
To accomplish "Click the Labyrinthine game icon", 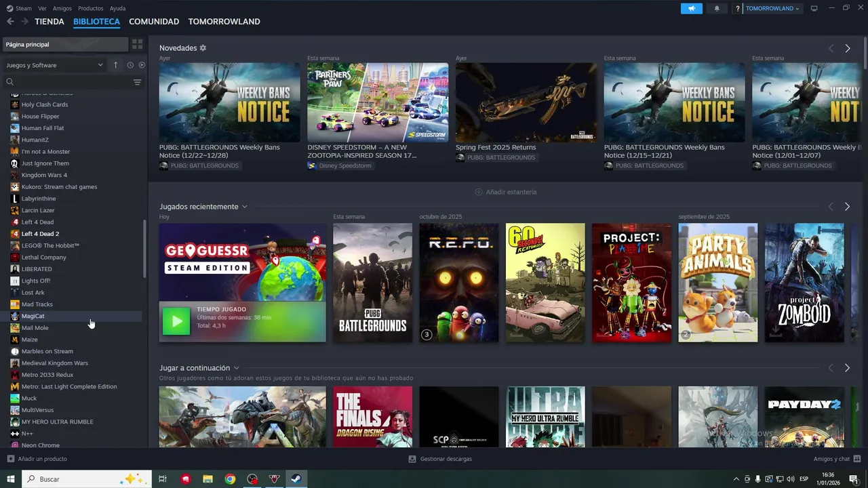I will point(15,199).
